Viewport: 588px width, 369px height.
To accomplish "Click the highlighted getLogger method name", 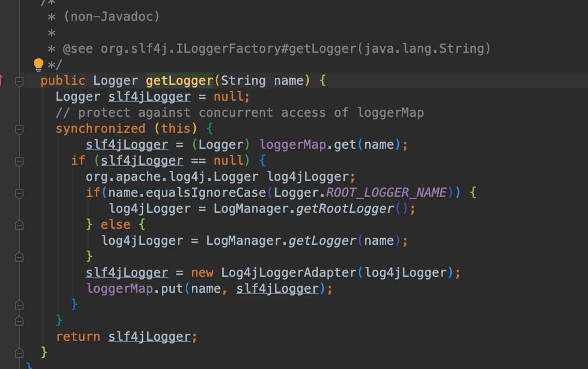I will point(180,80).
